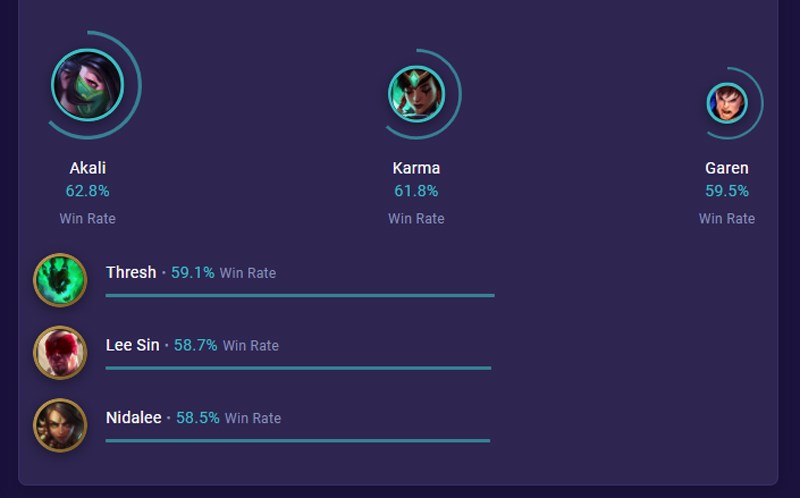
Task: Open Garen's champion portrait
Action: pos(727,103)
